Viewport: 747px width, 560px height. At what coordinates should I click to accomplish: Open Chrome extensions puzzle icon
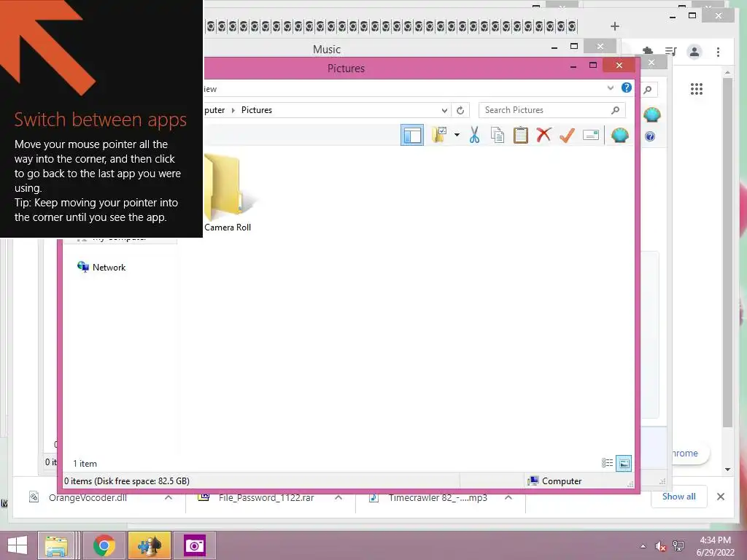(x=648, y=50)
